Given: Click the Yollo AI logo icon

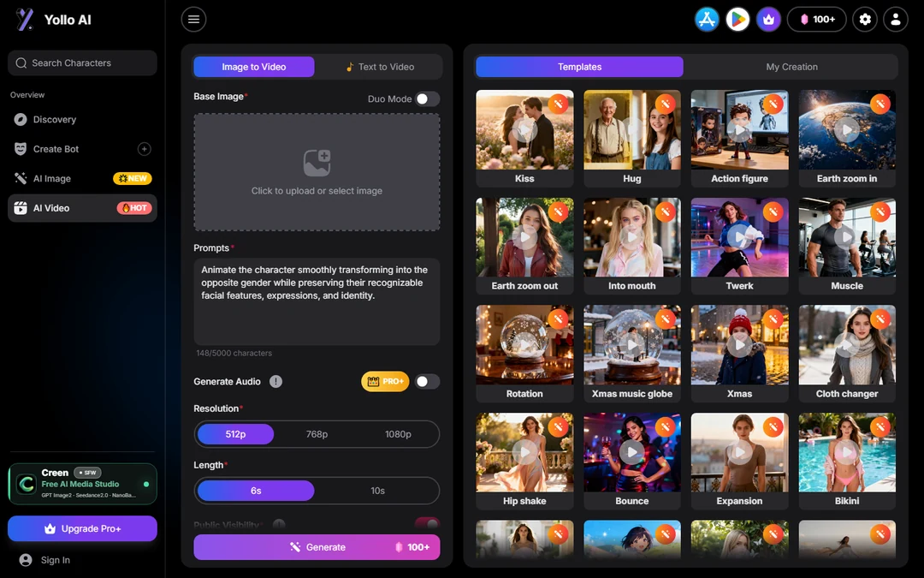Looking at the screenshot, I should (x=24, y=20).
